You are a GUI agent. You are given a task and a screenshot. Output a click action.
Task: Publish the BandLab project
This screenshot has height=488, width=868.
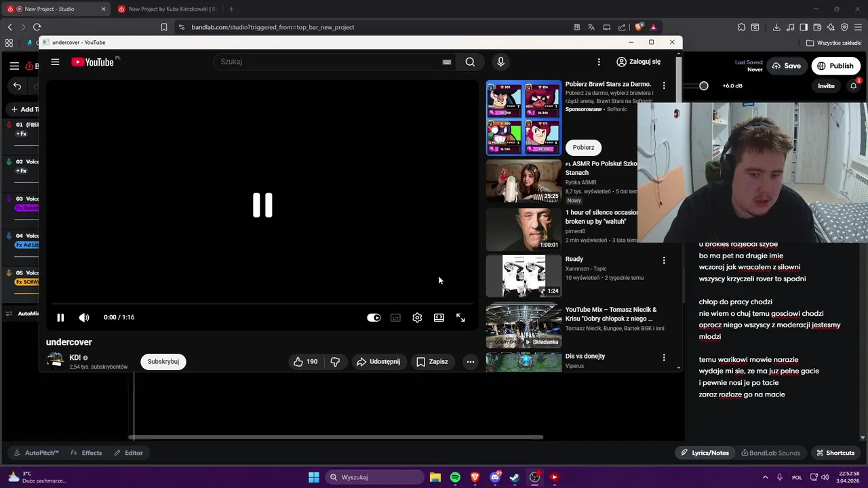[835, 66]
